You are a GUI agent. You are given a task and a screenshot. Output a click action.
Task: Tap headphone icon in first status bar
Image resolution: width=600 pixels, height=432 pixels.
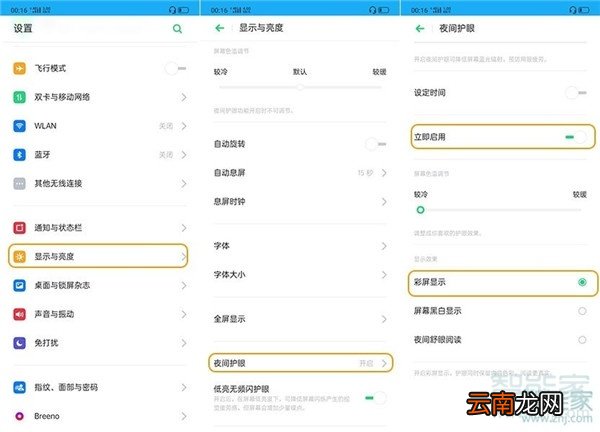[x=173, y=10]
